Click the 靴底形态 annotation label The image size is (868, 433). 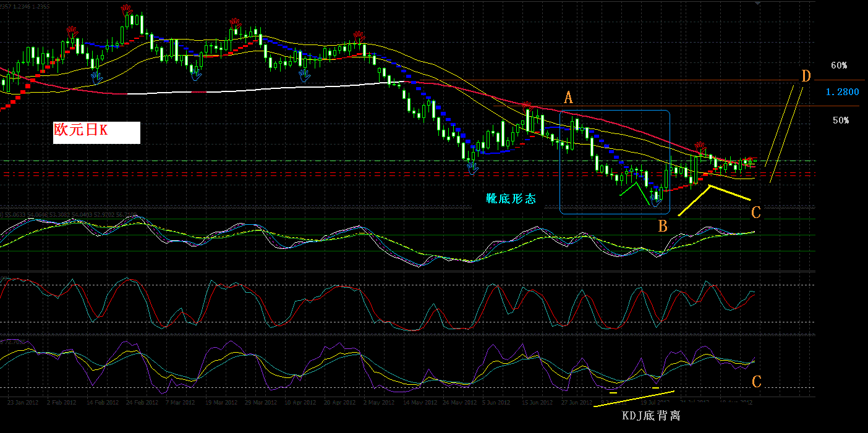click(511, 199)
